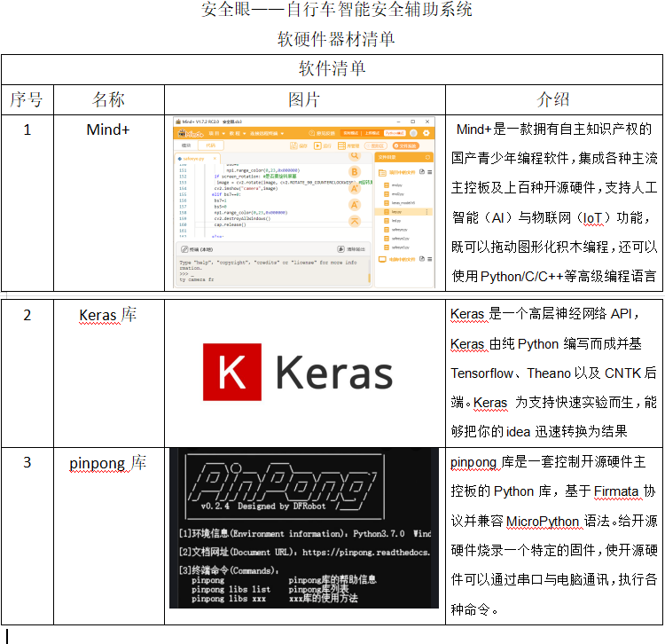The image size is (665, 644).
Task: Click the underlined word MicroPython
Action: [543, 521]
